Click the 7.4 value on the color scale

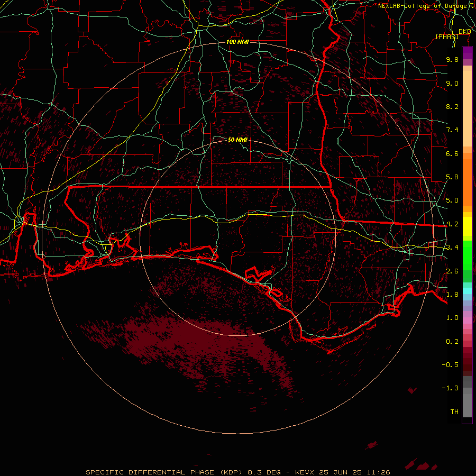tap(452, 130)
